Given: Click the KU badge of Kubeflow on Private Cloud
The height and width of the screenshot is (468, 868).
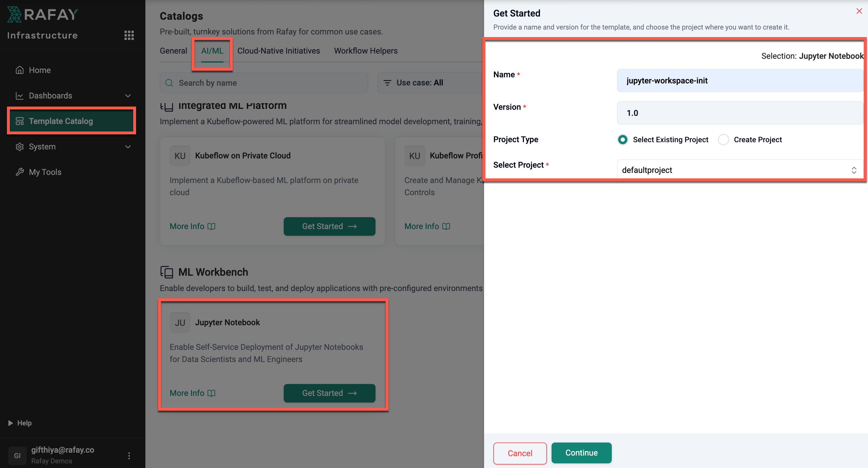Looking at the screenshot, I should [180, 156].
